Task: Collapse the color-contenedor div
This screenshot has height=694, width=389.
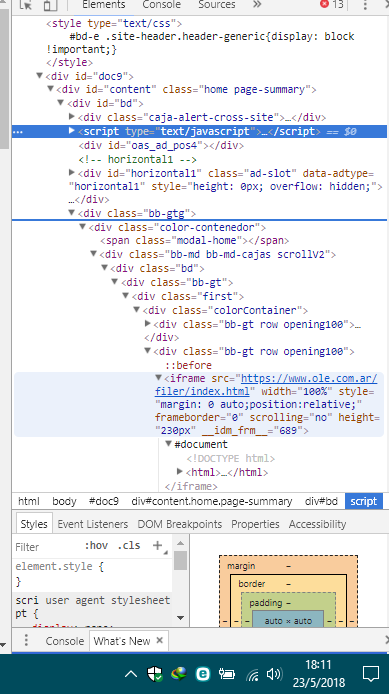Action: click(83, 227)
